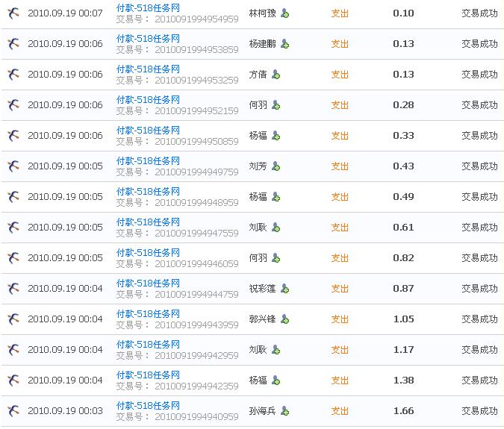Click 支出 label in the 0.61 row

point(340,228)
